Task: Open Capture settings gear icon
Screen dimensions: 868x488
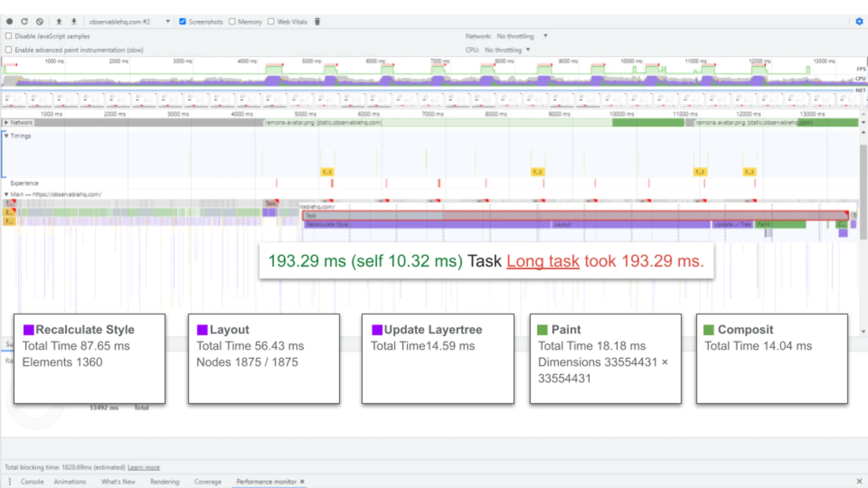Action: click(859, 21)
